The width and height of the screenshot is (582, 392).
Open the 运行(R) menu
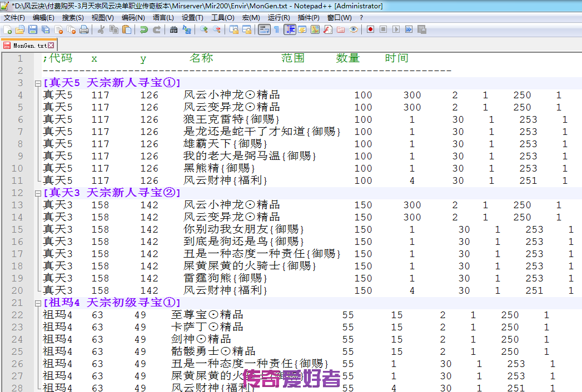[x=278, y=17]
